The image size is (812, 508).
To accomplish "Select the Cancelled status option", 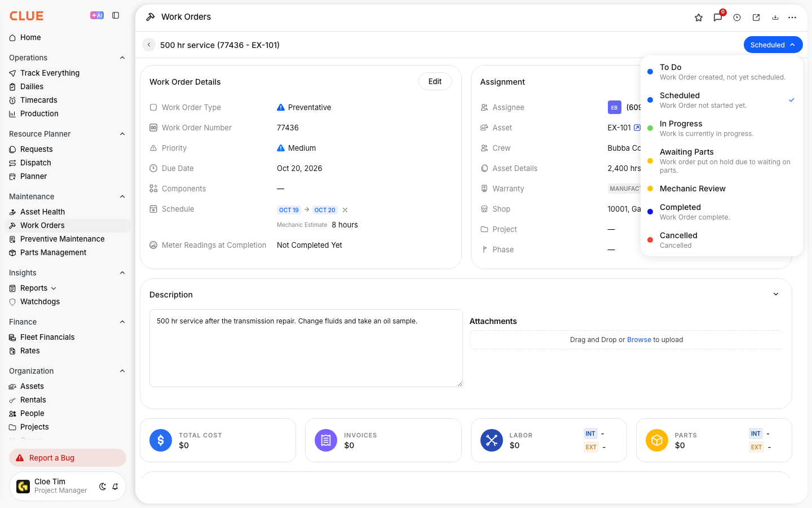I will point(722,240).
